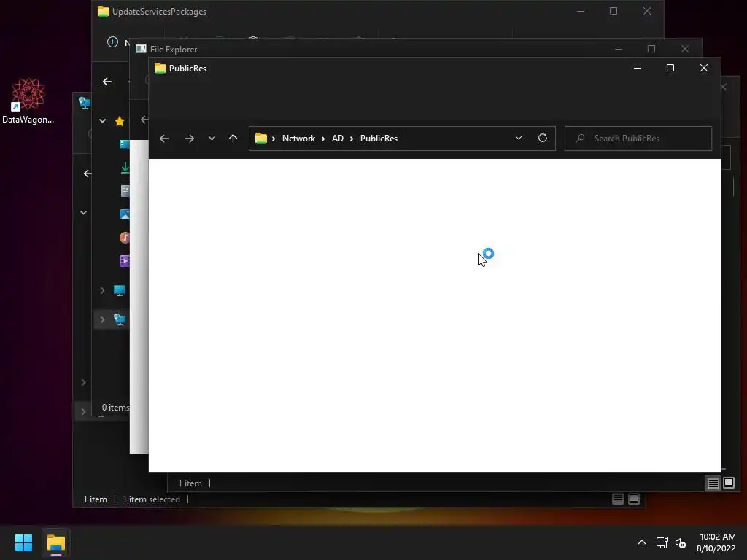Expand the This PC tree node
The height and width of the screenshot is (560, 747).
pyautogui.click(x=102, y=290)
